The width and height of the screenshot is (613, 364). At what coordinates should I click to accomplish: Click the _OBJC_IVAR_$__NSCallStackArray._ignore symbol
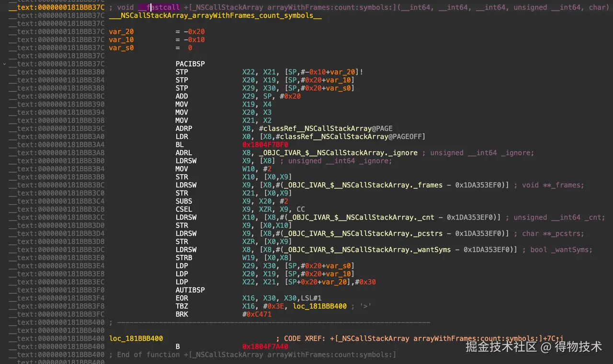pos(338,153)
